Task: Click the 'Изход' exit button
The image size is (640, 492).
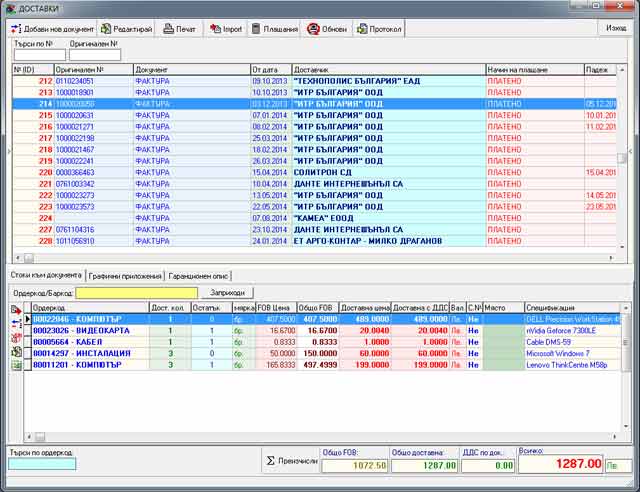Action: tap(616, 28)
